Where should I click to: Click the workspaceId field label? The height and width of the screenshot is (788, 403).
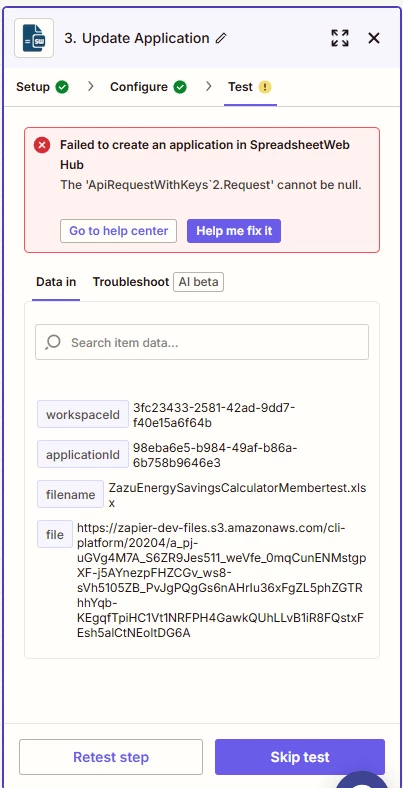[83, 415]
